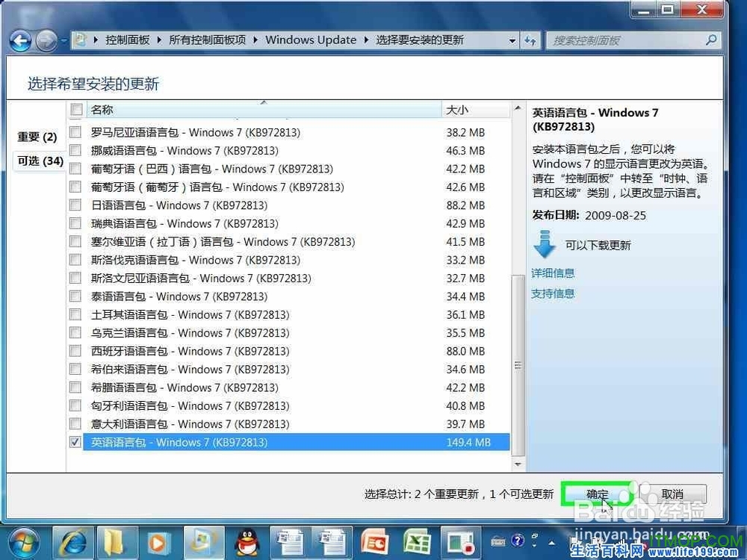Check 泰语语言包 checkbox
The image size is (747, 560).
(x=75, y=296)
